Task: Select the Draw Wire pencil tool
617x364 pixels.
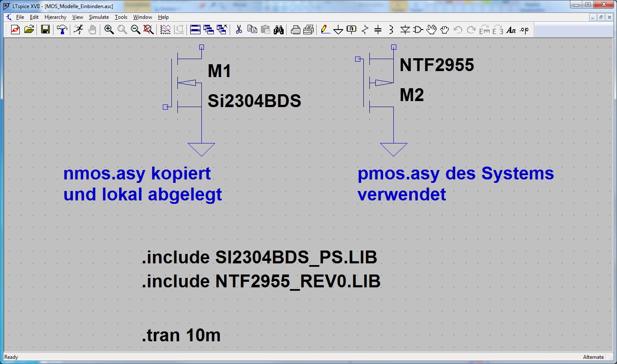Action: 325,30
